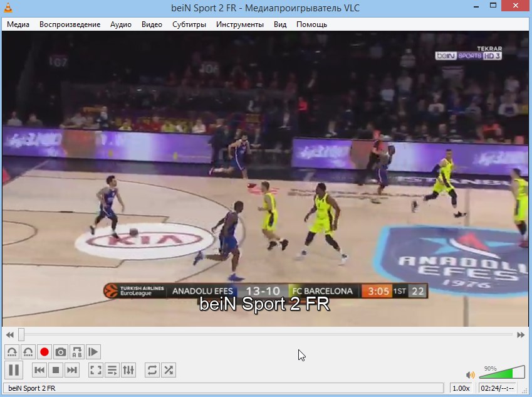Open the Субтитры menu

(189, 24)
